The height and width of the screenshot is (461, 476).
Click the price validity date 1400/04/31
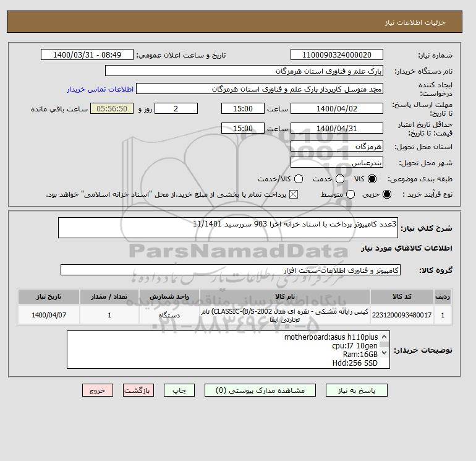tap(337, 128)
